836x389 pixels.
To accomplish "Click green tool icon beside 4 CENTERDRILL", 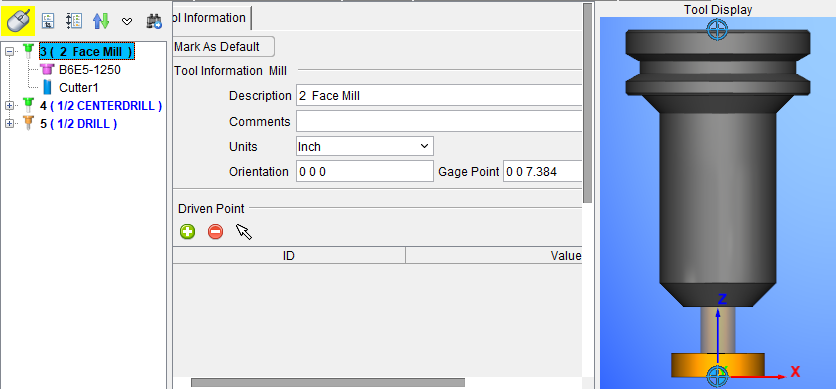I will coord(29,105).
